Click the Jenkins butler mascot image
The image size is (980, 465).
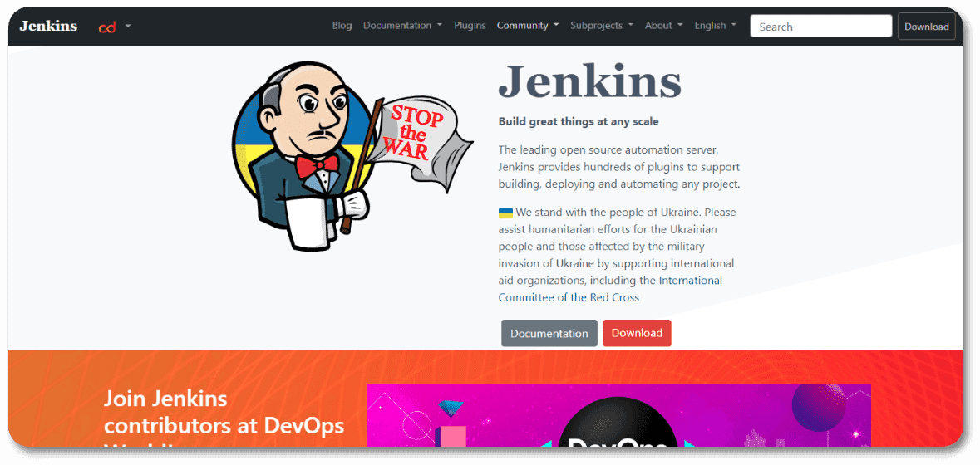click(352, 156)
